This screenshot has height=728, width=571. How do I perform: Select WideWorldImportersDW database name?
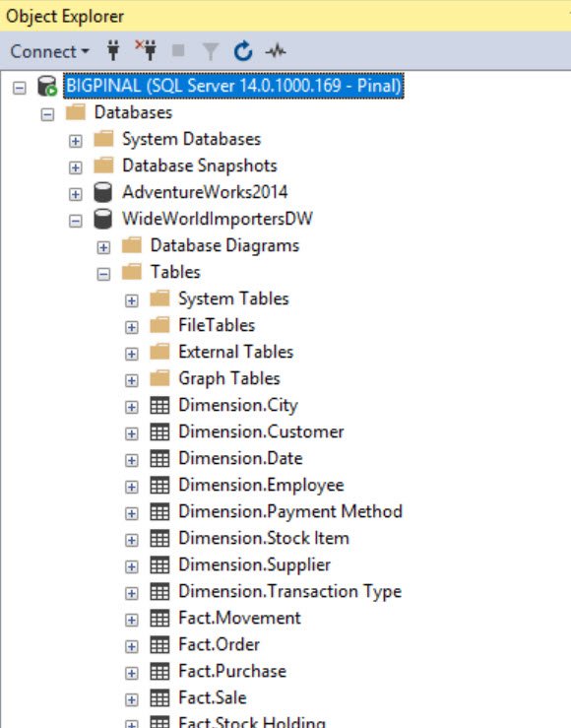218,219
